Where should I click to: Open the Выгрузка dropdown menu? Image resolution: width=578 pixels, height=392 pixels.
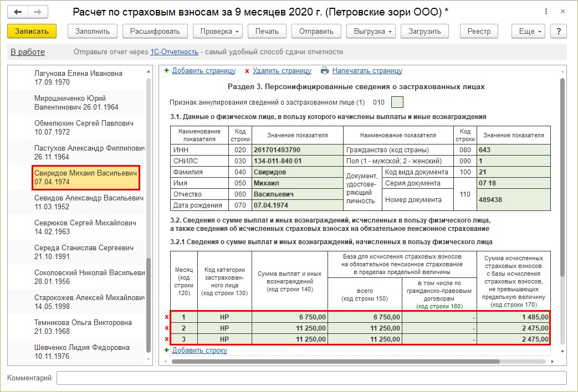coord(371,32)
